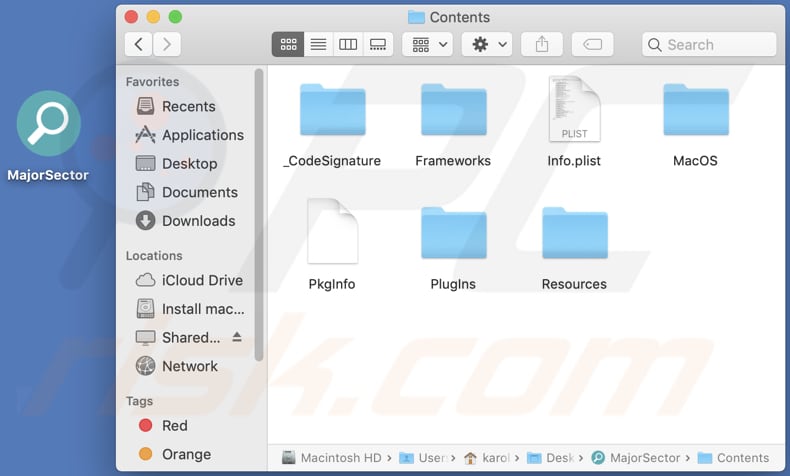Select the Info.plist file
The image size is (790, 476).
coord(574,108)
